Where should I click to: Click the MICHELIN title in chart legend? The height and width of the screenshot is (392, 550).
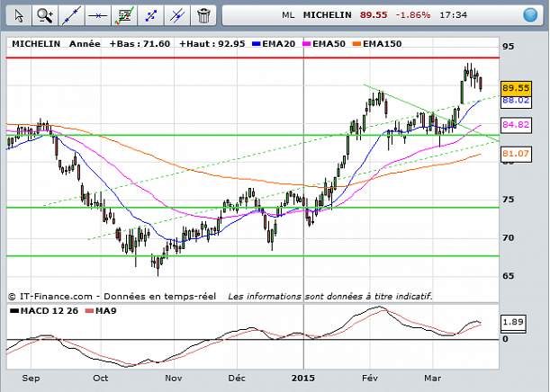coord(36,44)
